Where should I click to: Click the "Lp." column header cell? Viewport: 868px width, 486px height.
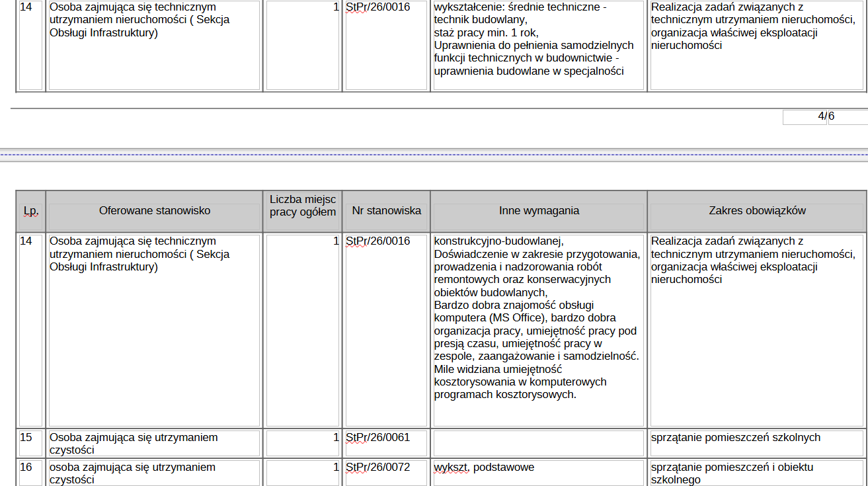click(x=30, y=211)
